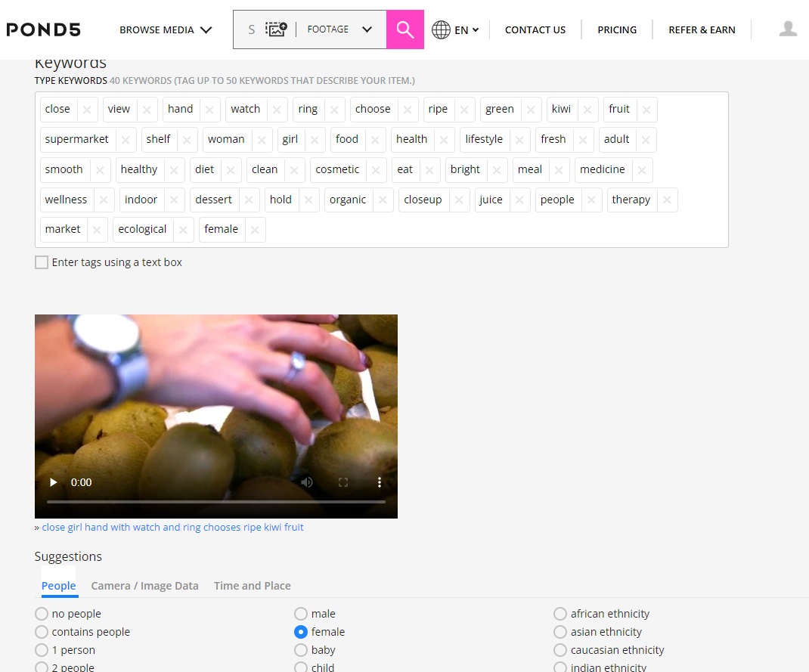The width and height of the screenshot is (809, 672).
Task: Open the EN language selector
Action: point(455,30)
